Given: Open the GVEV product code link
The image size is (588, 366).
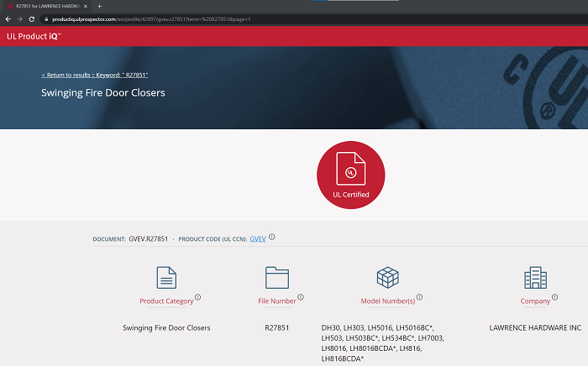Looking at the screenshot, I should coord(257,238).
